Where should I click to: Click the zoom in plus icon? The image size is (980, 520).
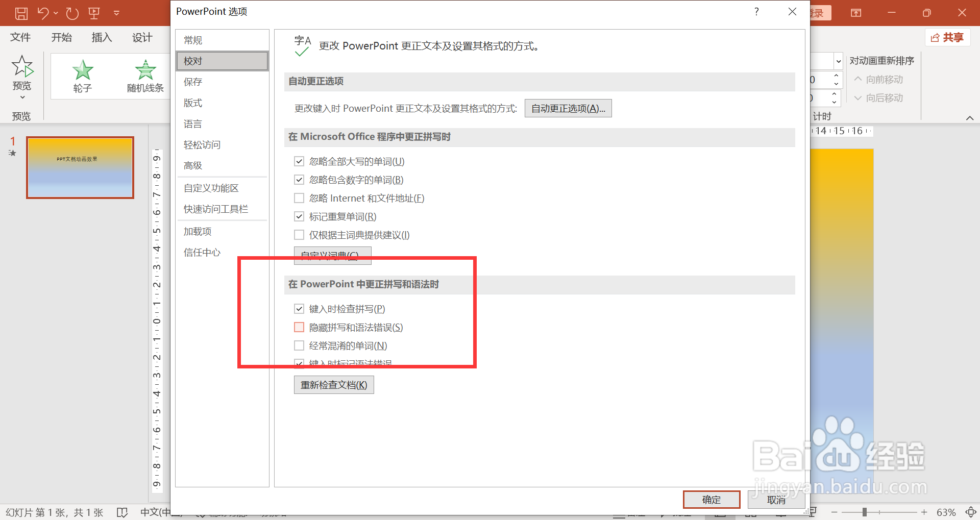click(924, 512)
